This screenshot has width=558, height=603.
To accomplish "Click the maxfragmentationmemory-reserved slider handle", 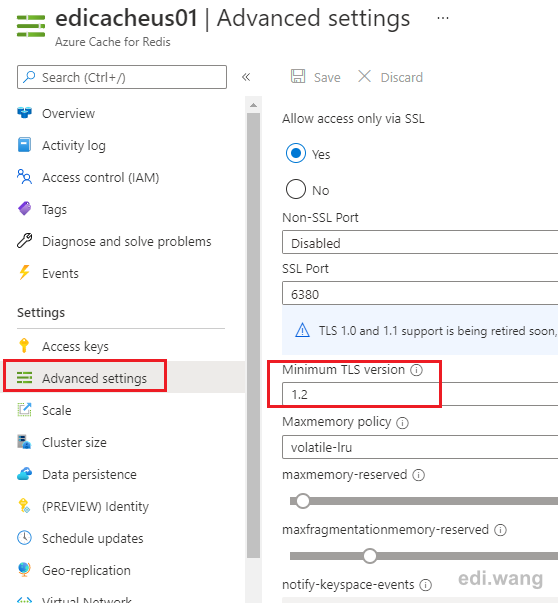I will 370,556.
